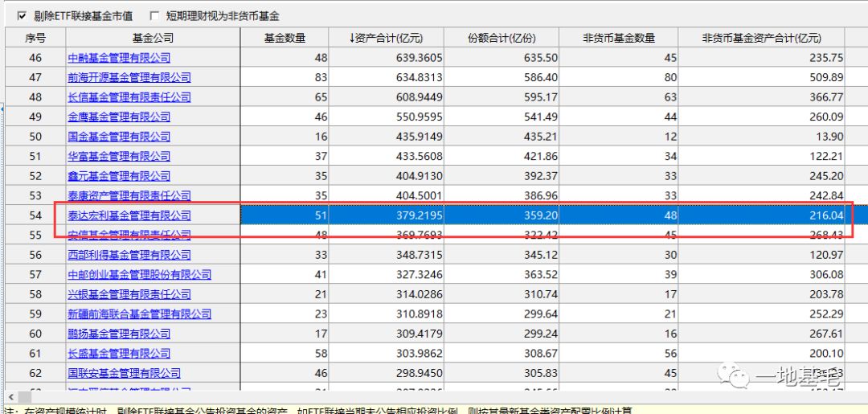This screenshot has width=868, height=414.
Task: Click asset total cell 608.9449
Action: 387,96
